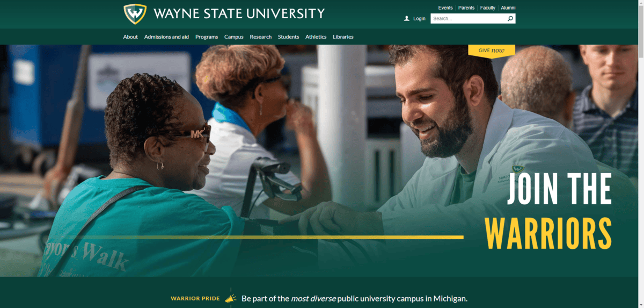
Task: Open the Libraries link
Action: [x=343, y=37]
